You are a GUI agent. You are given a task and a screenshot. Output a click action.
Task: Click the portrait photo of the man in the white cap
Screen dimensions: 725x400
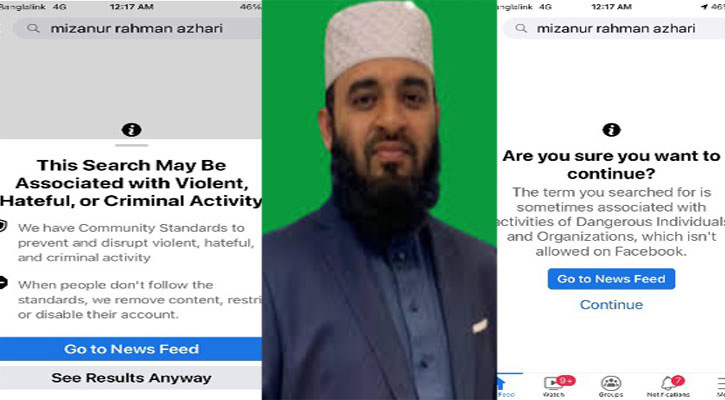coord(380,200)
